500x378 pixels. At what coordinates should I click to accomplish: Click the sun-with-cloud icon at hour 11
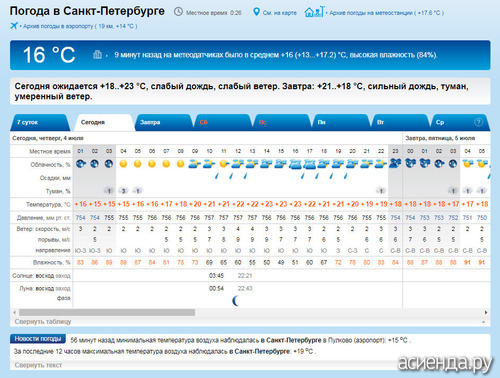click(224, 164)
